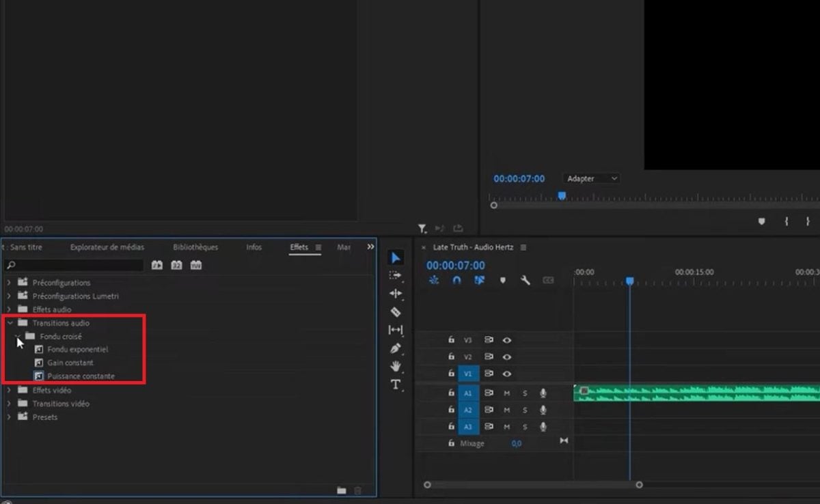Collapse the Transitions audio folder
This screenshot has width=820, height=504.
click(10, 323)
